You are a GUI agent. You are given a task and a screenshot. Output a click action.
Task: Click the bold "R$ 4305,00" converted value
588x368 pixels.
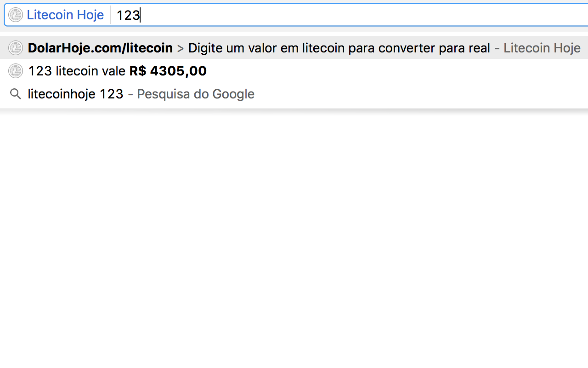(x=168, y=71)
